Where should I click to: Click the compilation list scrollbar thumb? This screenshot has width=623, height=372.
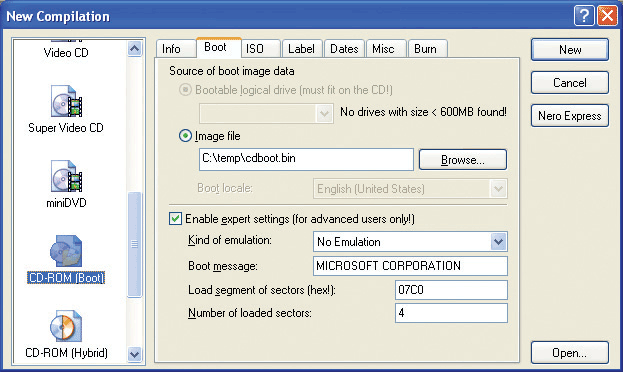pyautogui.click(x=135, y=244)
